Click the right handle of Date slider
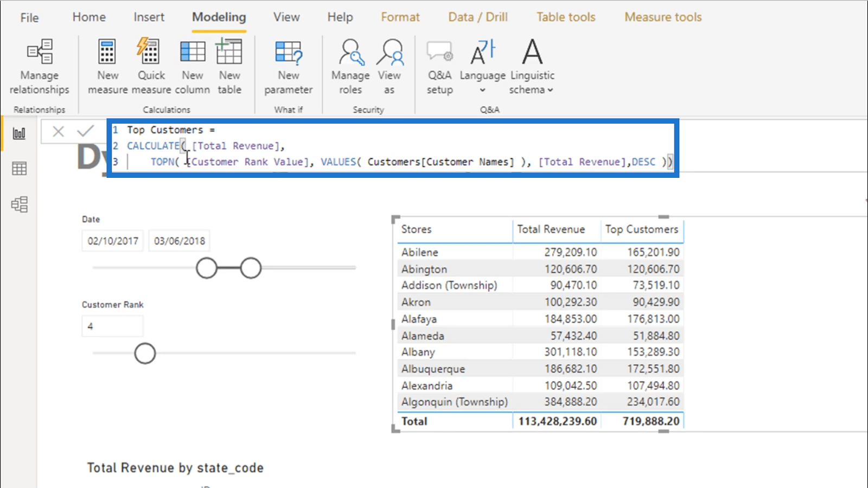 [251, 268]
